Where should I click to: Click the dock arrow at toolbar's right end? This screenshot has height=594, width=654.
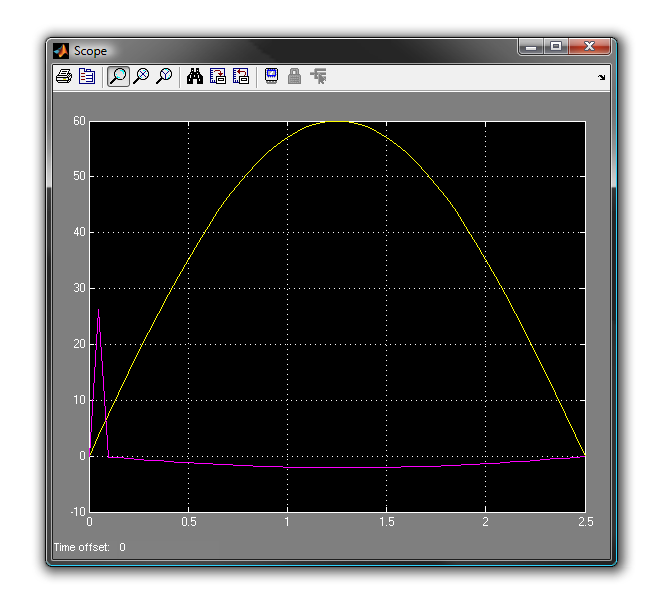point(601,77)
